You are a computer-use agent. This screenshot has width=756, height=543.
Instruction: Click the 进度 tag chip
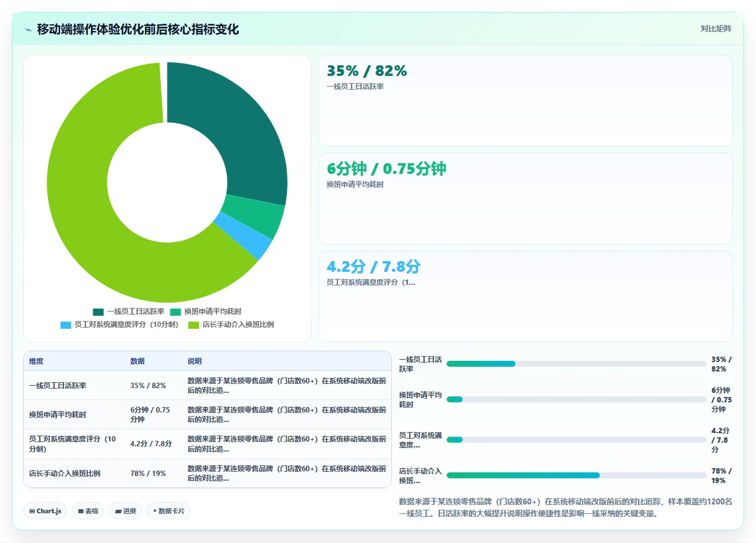125,511
